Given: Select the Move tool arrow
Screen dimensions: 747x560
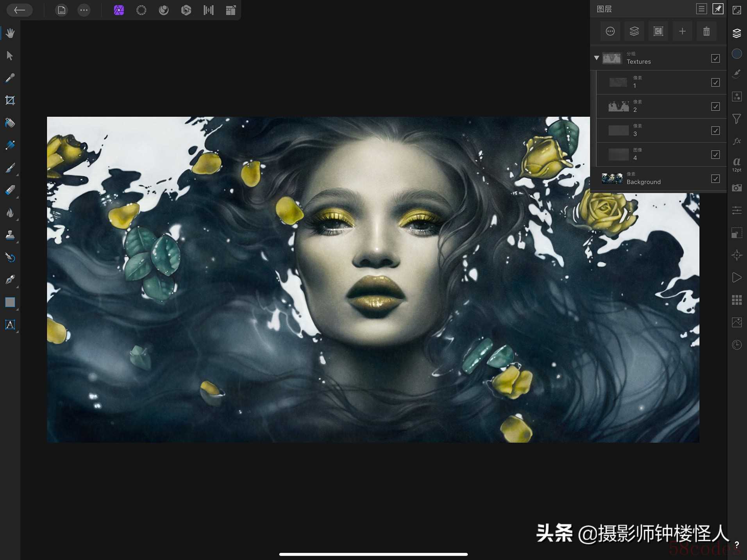Looking at the screenshot, I should point(10,56).
